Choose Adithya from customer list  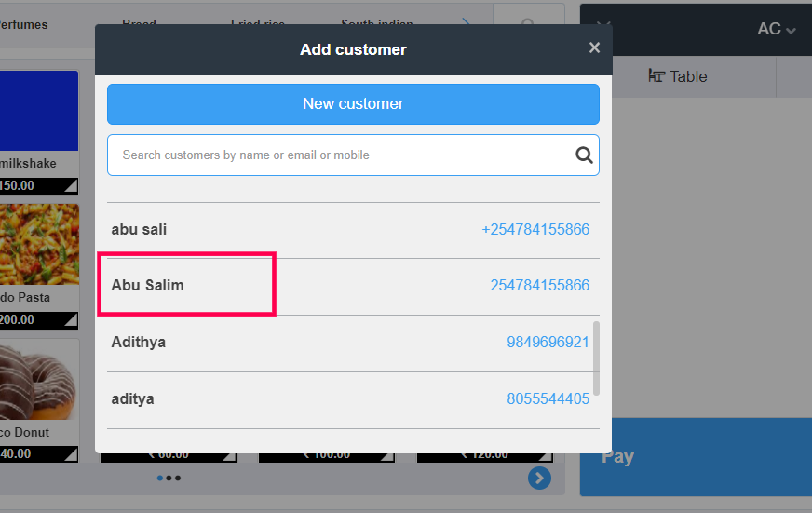click(139, 343)
